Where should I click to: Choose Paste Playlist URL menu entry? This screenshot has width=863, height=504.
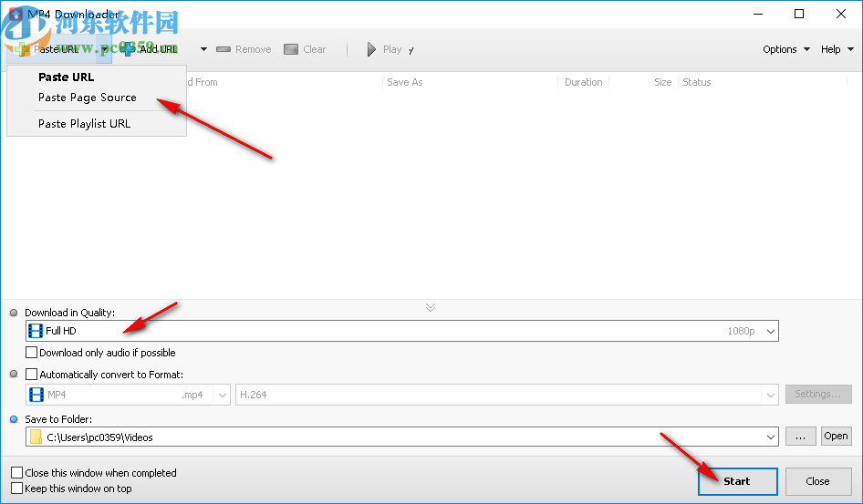[84, 124]
